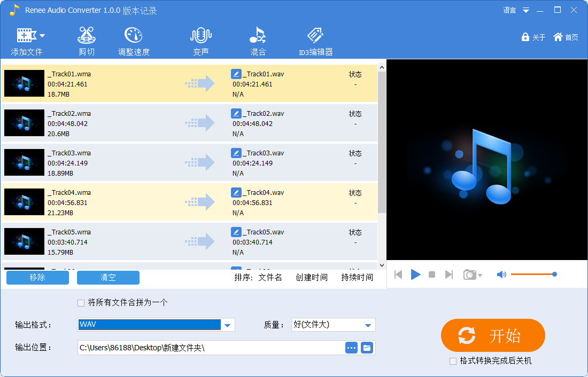
Task: Open the ID3编辑器 tag editor
Action: [316, 41]
